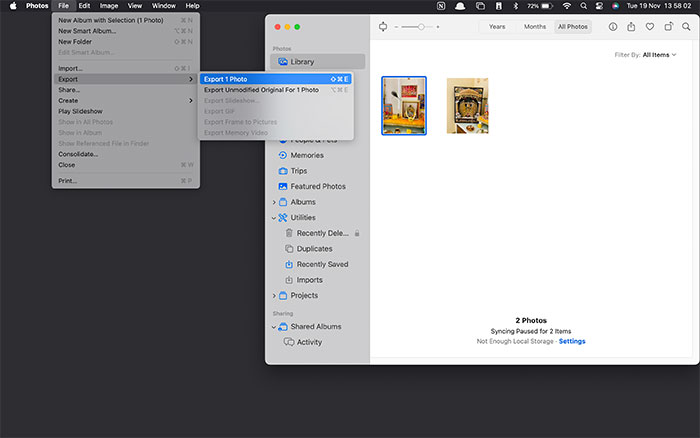Select the Years view segment
Screen dimensions: 700x438
(496, 27)
